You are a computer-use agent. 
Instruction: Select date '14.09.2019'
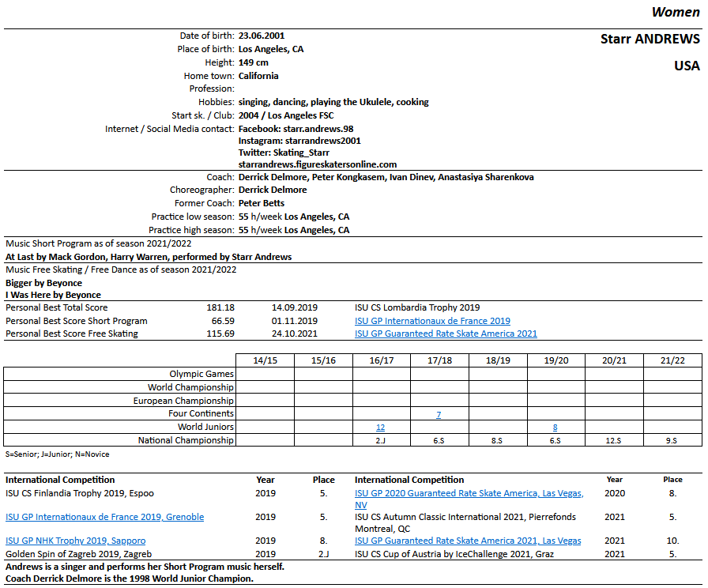click(295, 307)
